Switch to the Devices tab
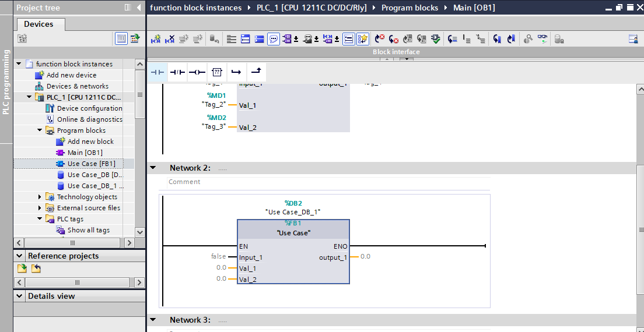Screen dimensions: 644x332 tap(38, 24)
